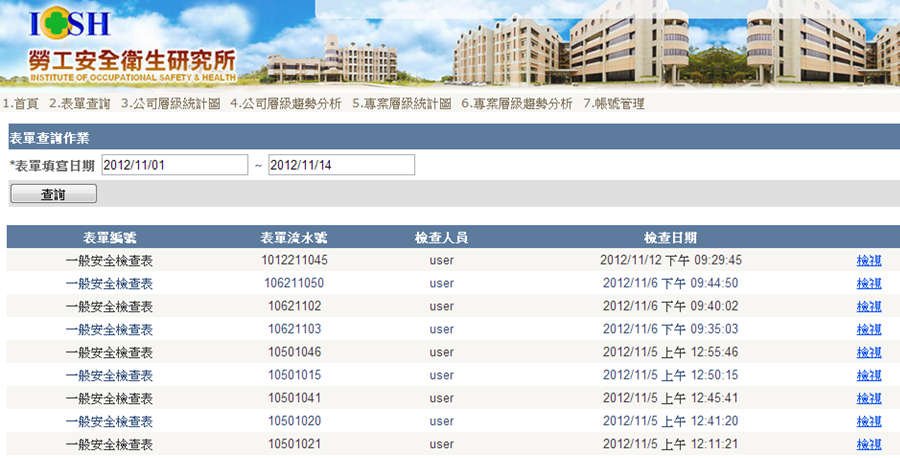The image size is (900, 458).
Task: Open the 2.表單查詢 menu item
Action: (x=80, y=104)
